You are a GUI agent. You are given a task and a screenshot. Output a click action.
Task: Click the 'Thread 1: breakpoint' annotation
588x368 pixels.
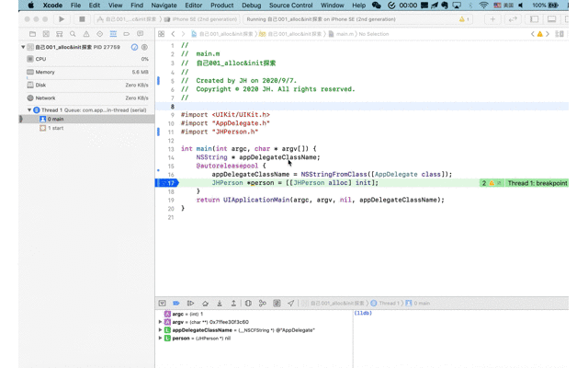pos(537,183)
